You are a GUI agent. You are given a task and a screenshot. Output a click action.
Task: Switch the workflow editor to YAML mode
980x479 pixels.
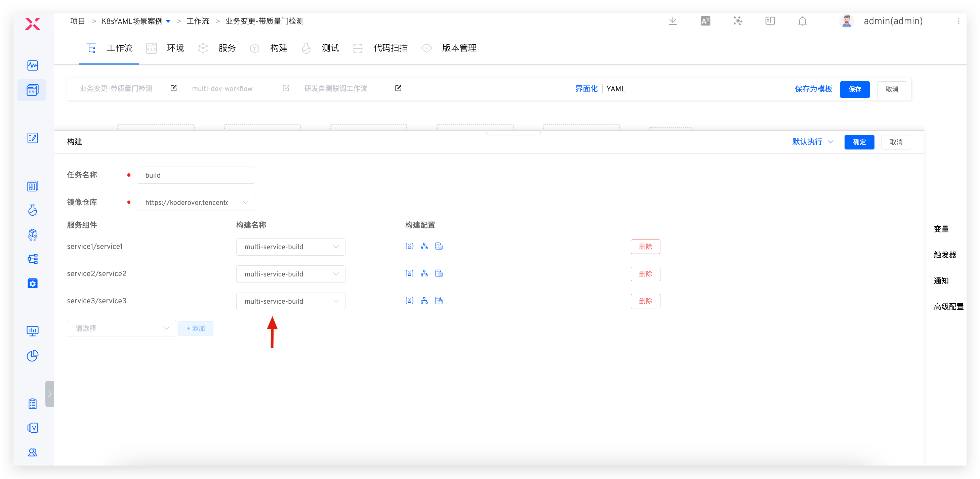click(616, 89)
